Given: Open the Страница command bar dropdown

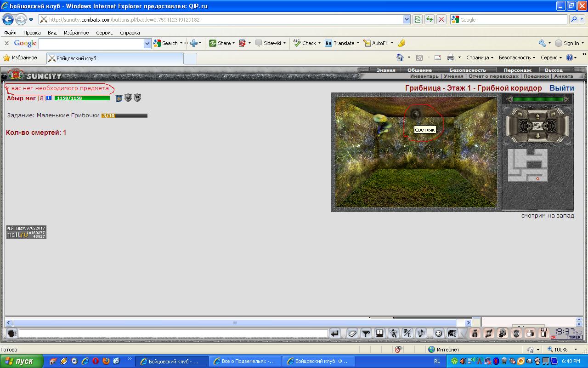Looking at the screenshot, I should click(x=480, y=57).
